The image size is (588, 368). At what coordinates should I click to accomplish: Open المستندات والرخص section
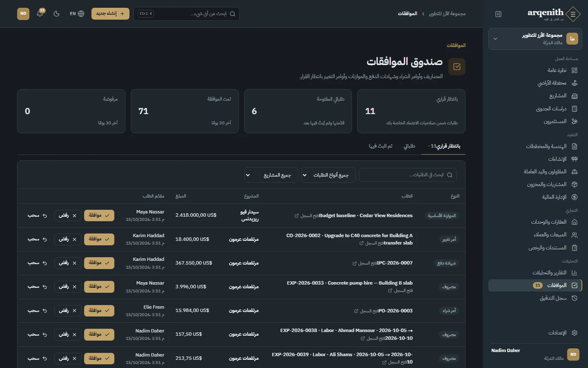pos(535,248)
